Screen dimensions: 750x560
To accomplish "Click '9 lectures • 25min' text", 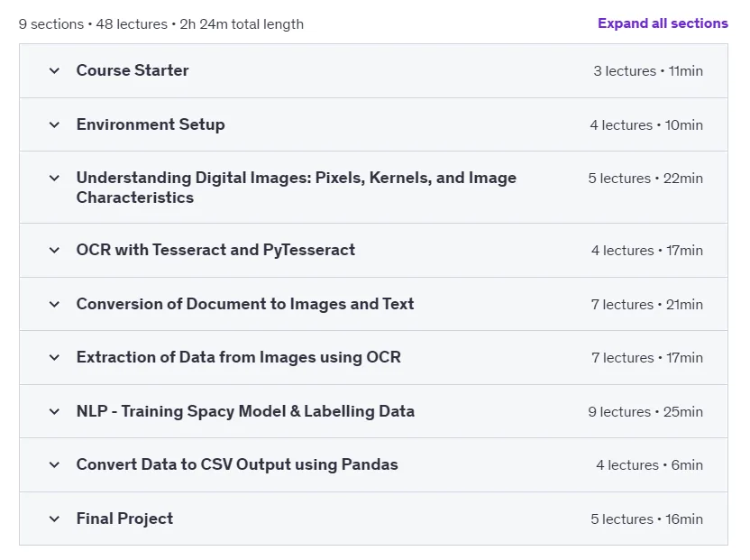I will [645, 411].
